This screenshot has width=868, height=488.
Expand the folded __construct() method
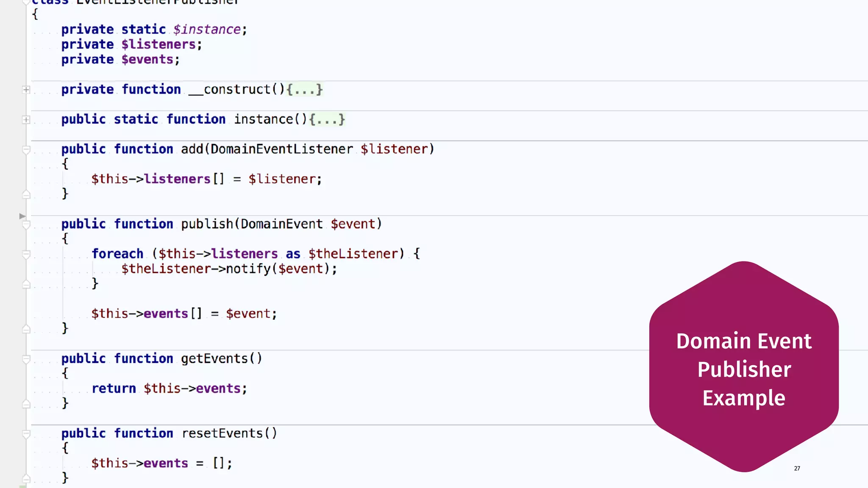click(x=26, y=90)
